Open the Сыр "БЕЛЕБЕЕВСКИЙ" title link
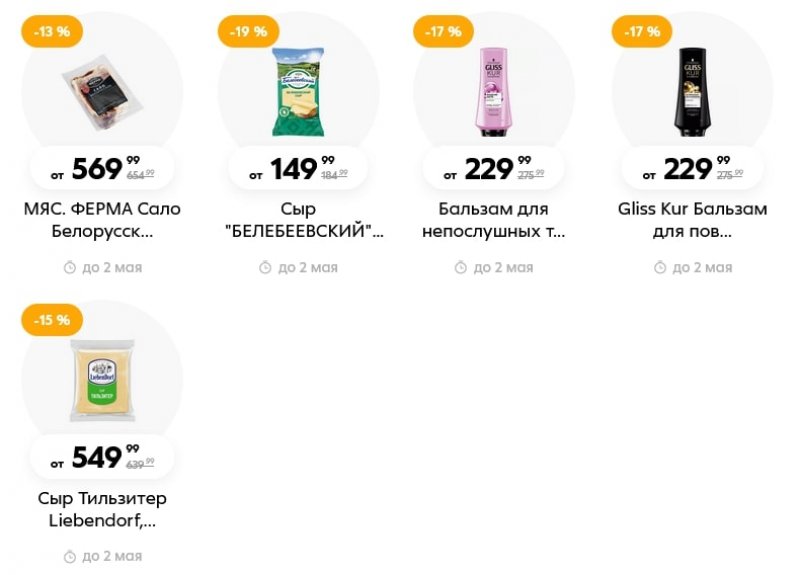This screenshot has width=800, height=575. (x=298, y=220)
